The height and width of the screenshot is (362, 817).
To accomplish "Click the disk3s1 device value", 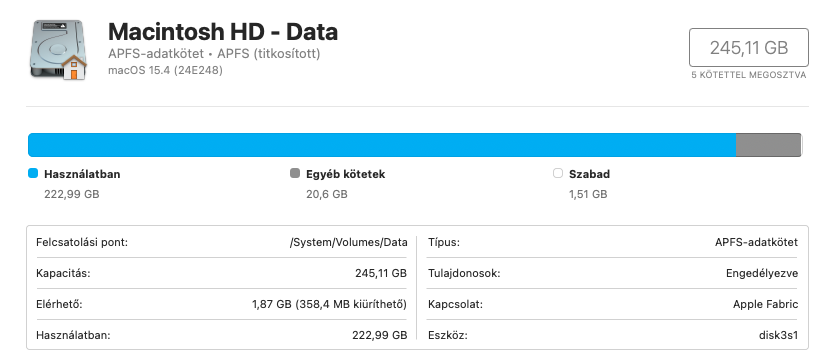I will (x=778, y=335).
